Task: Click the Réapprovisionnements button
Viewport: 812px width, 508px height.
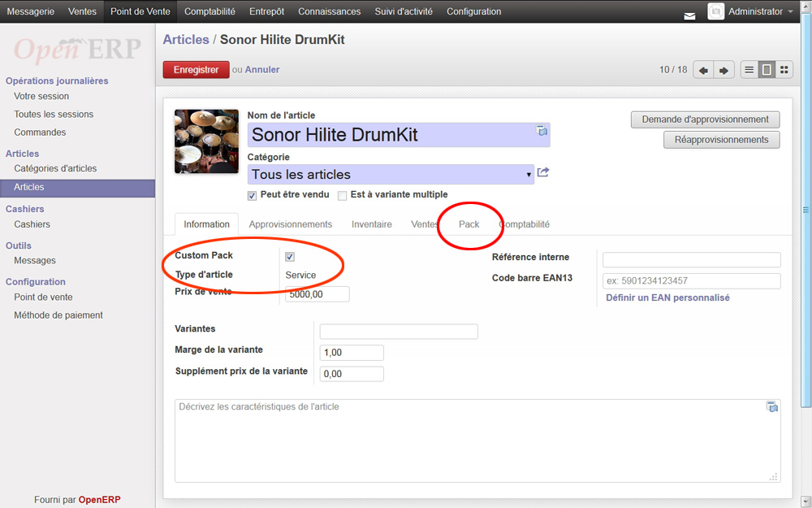Action: pyautogui.click(x=721, y=140)
